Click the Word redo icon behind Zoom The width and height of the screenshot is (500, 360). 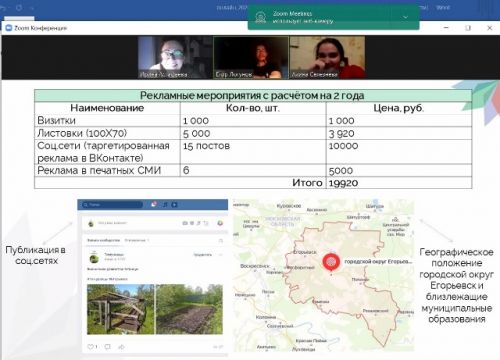pos(19,7)
